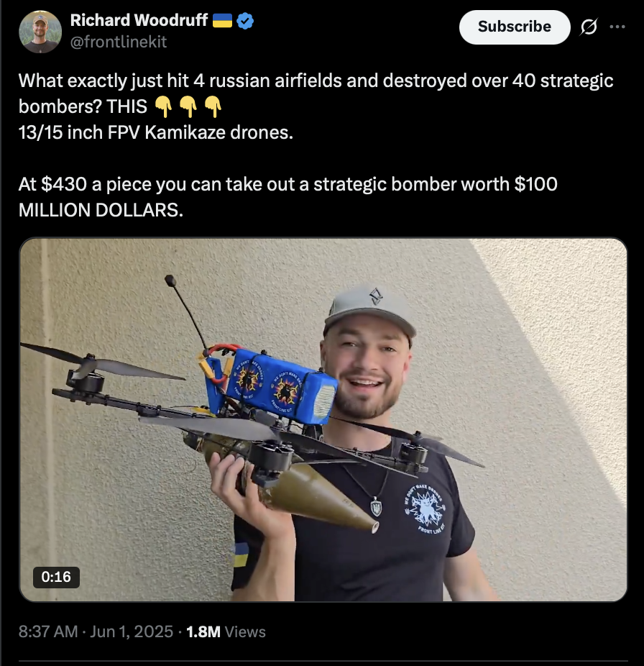Play the drone video

(323, 419)
